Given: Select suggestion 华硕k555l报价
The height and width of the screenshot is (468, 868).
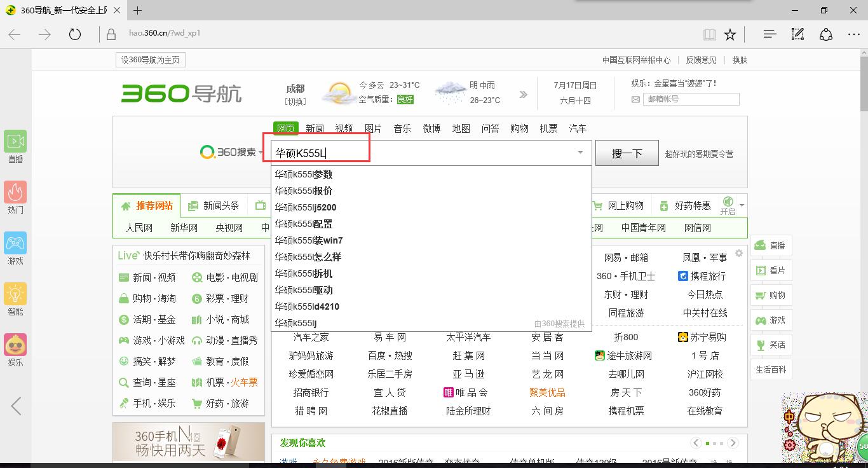Looking at the screenshot, I should [431, 191].
